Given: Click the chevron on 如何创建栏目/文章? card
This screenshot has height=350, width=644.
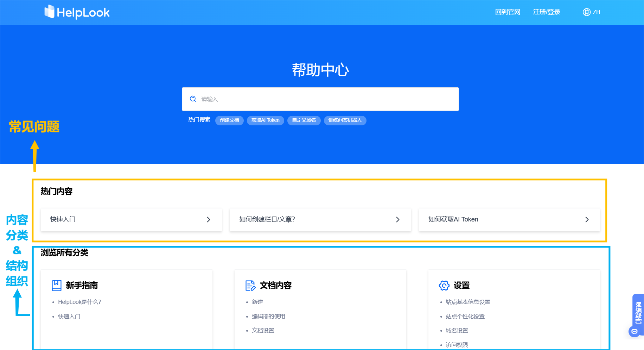Looking at the screenshot, I should [x=398, y=219].
